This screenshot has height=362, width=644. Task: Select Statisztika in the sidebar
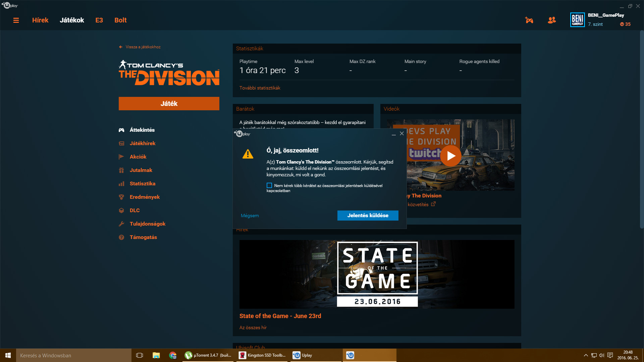click(143, 184)
